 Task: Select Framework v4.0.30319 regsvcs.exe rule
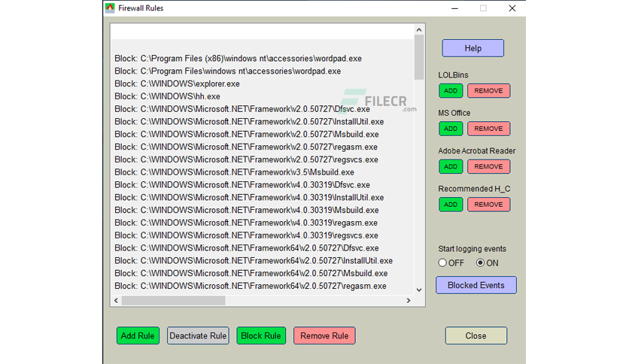click(246, 235)
